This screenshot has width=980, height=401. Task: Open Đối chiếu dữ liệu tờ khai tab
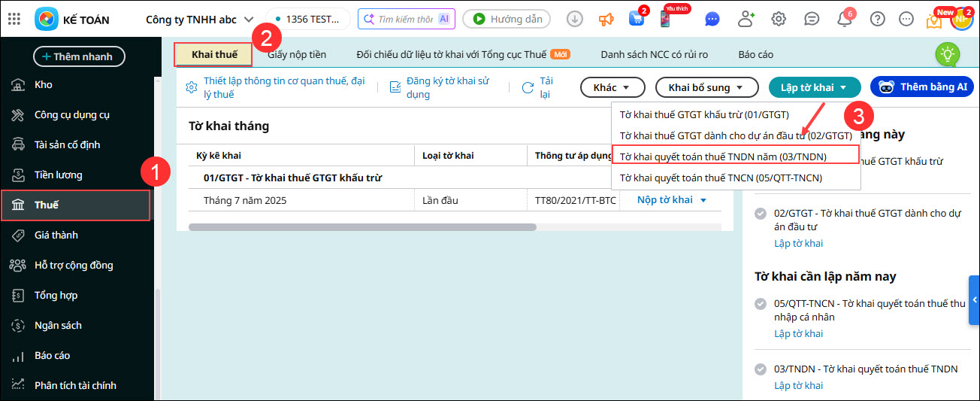click(x=463, y=54)
